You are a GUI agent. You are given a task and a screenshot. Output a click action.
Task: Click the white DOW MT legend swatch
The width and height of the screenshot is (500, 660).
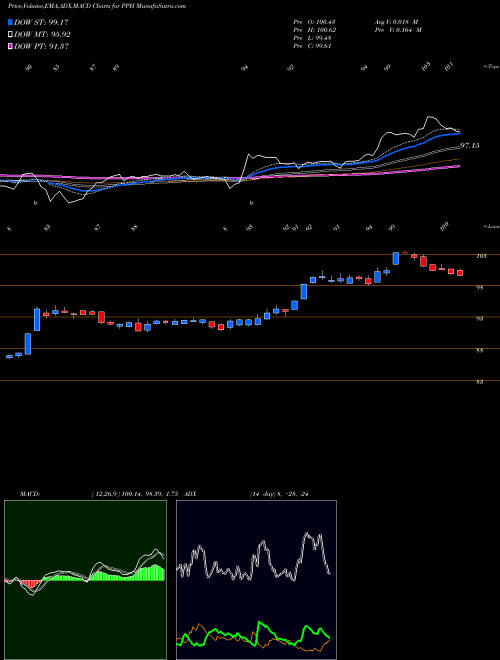11,35
